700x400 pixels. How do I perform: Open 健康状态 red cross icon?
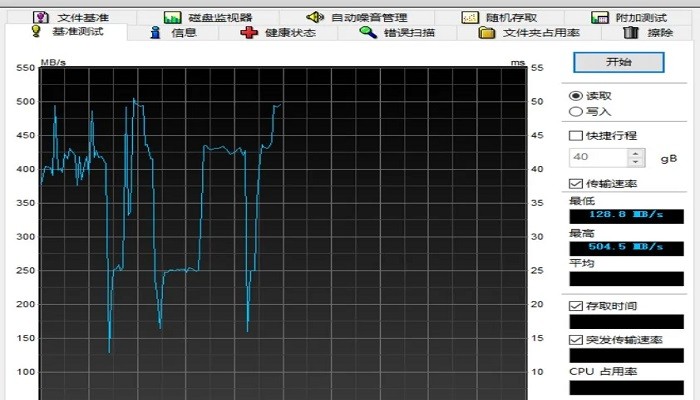coord(249,33)
